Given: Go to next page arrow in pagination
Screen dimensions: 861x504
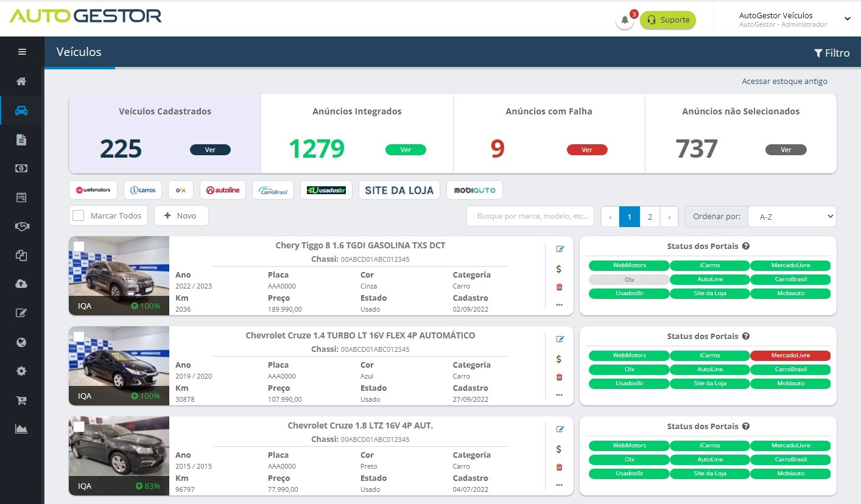Looking at the screenshot, I should [669, 216].
